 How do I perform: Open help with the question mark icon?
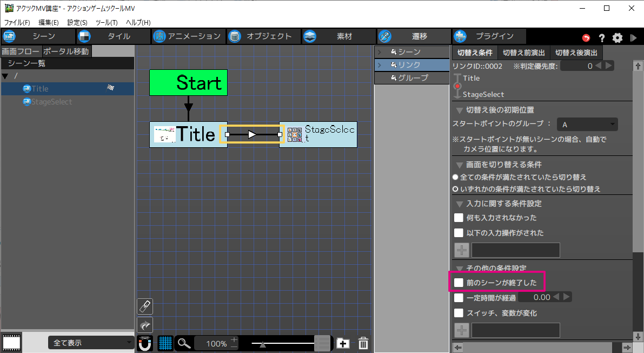(x=602, y=38)
